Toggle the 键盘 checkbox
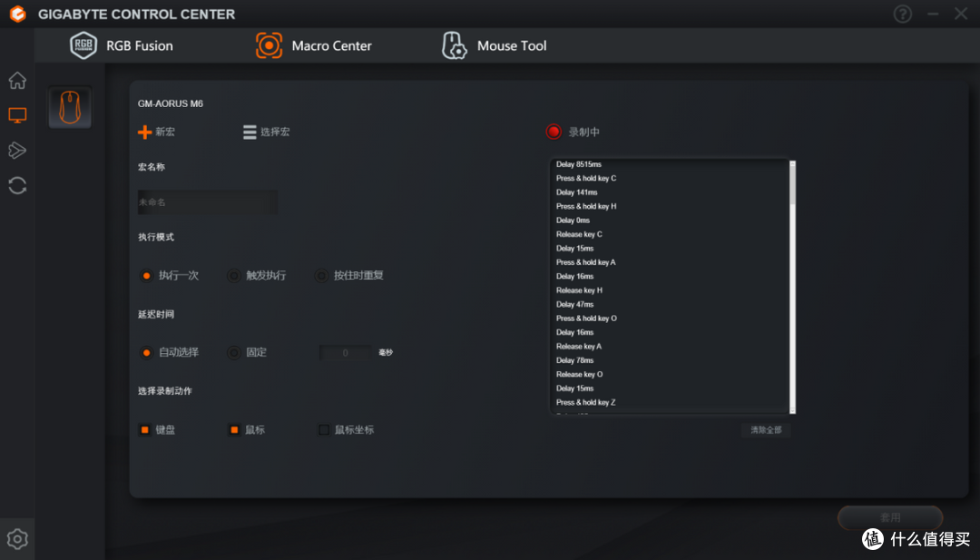The height and width of the screenshot is (560, 980). point(144,430)
